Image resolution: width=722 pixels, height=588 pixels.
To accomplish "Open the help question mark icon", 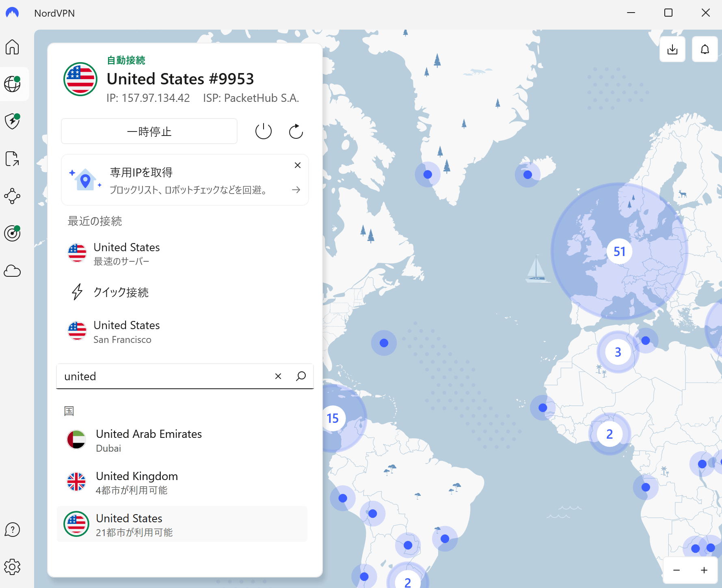I will [x=12, y=530].
